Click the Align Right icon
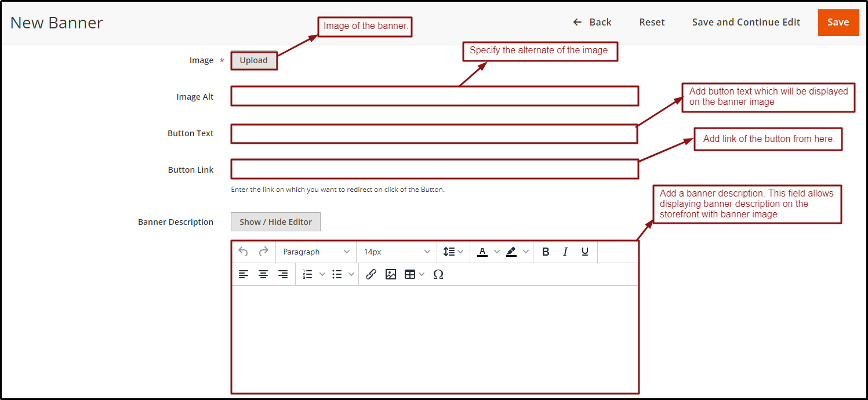This screenshot has height=400, width=868. 283,274
